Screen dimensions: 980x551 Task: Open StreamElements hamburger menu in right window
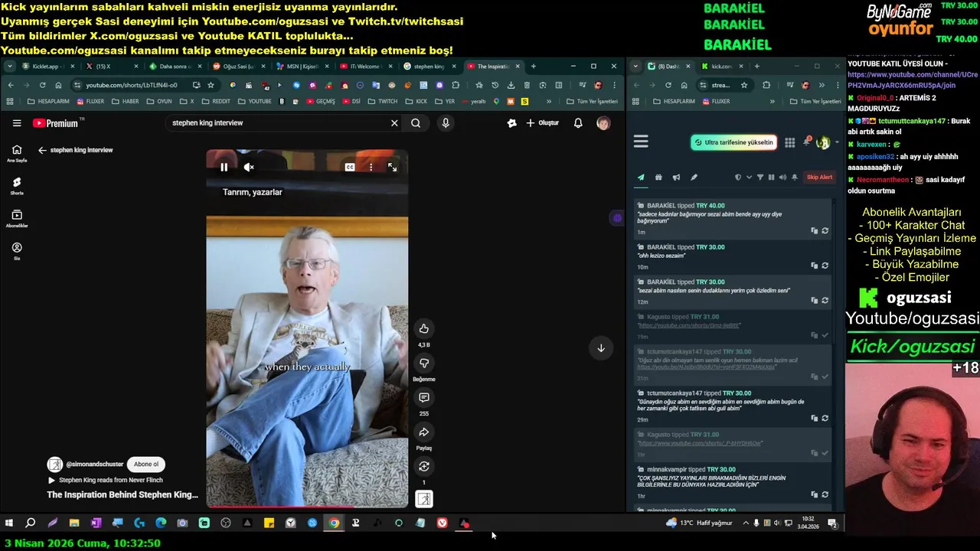tap(641, 142)
